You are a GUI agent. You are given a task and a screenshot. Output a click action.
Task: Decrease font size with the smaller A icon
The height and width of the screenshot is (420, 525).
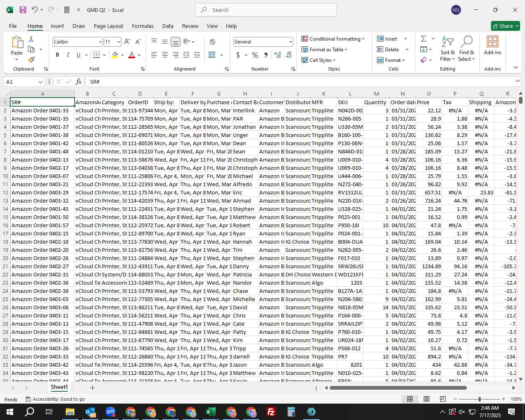(x=138, y=42)
